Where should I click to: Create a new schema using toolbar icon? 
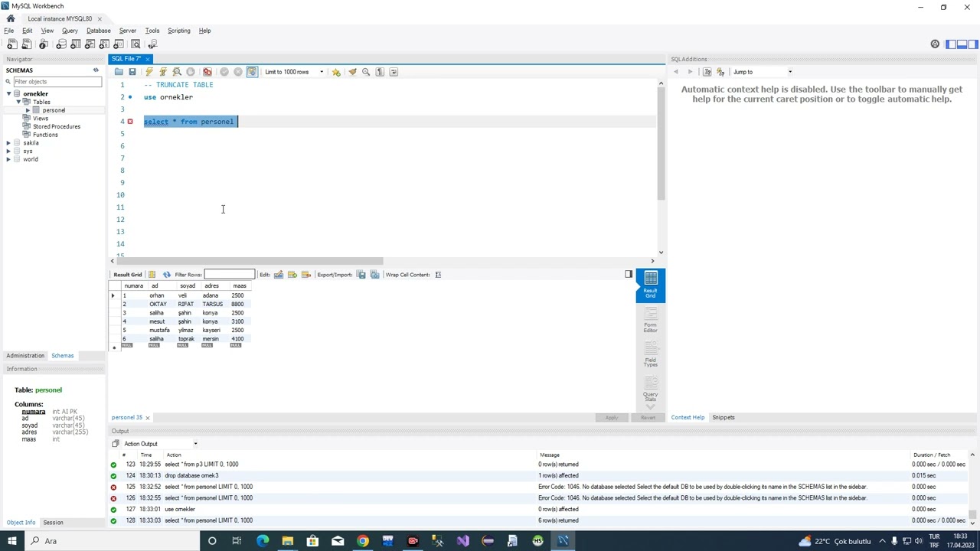tap(60, 44)
